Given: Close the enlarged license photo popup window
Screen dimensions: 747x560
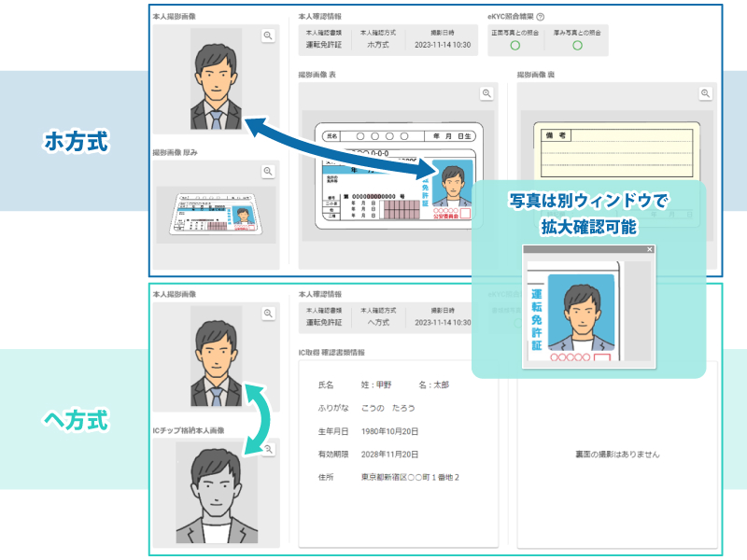Looking at the screenshot, I should pos(650,250).
